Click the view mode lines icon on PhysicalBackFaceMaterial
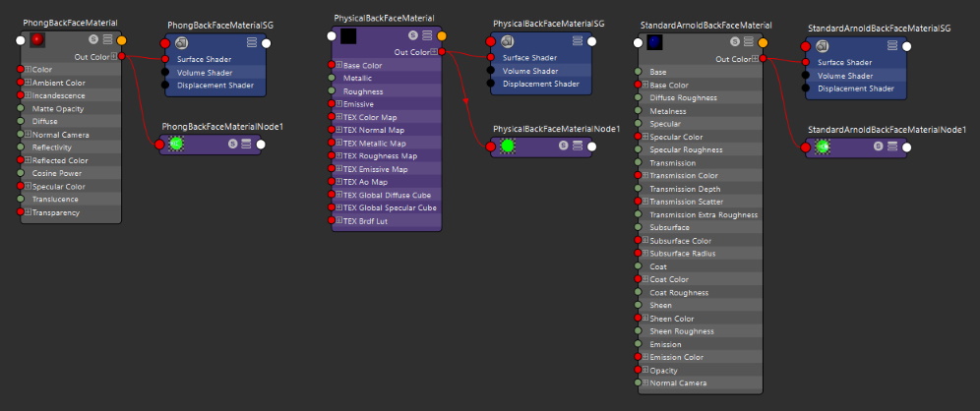The image size is (980, 411). tap(427, 35)
